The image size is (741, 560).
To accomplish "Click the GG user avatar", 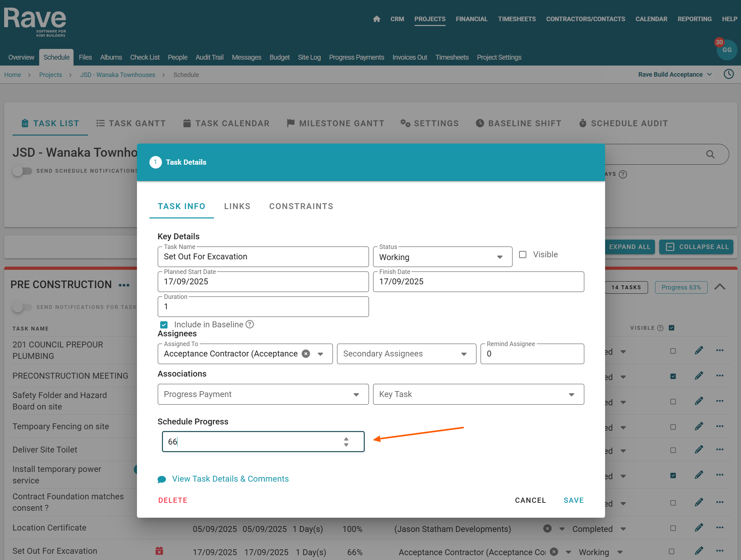I will coord(727,50).
